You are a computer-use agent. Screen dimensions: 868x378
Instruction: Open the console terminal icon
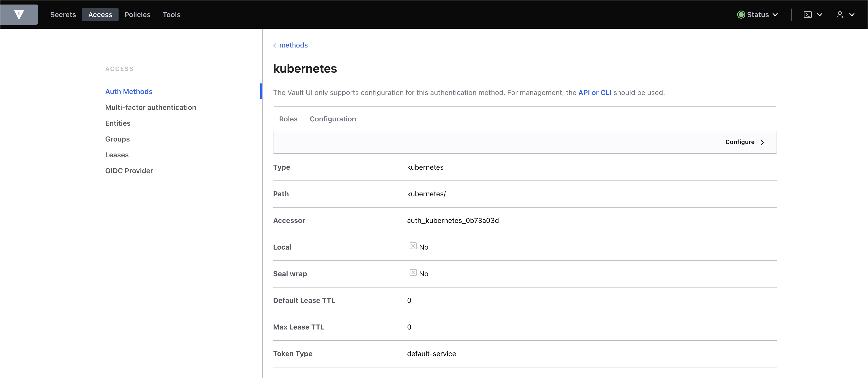coord(807,15)
